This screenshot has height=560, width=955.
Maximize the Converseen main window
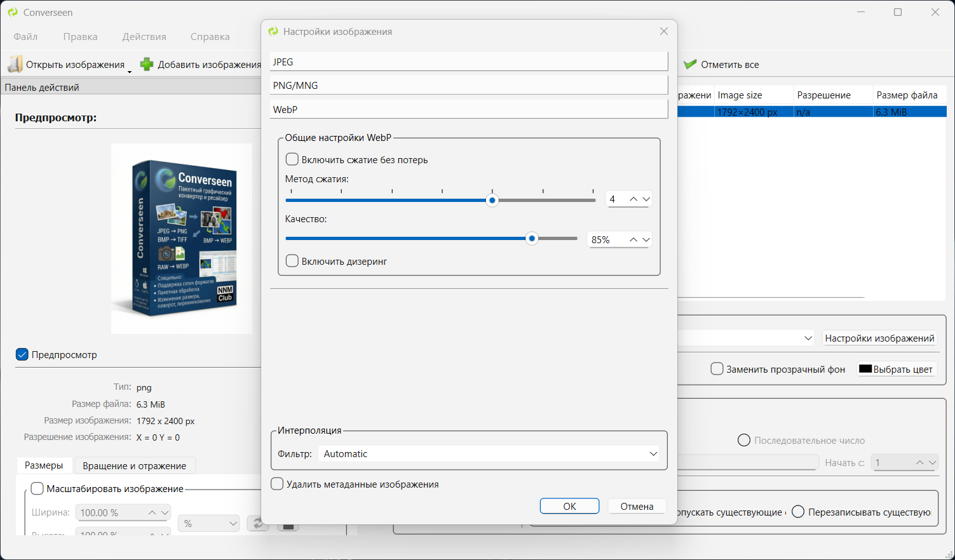tap(898, 12)
